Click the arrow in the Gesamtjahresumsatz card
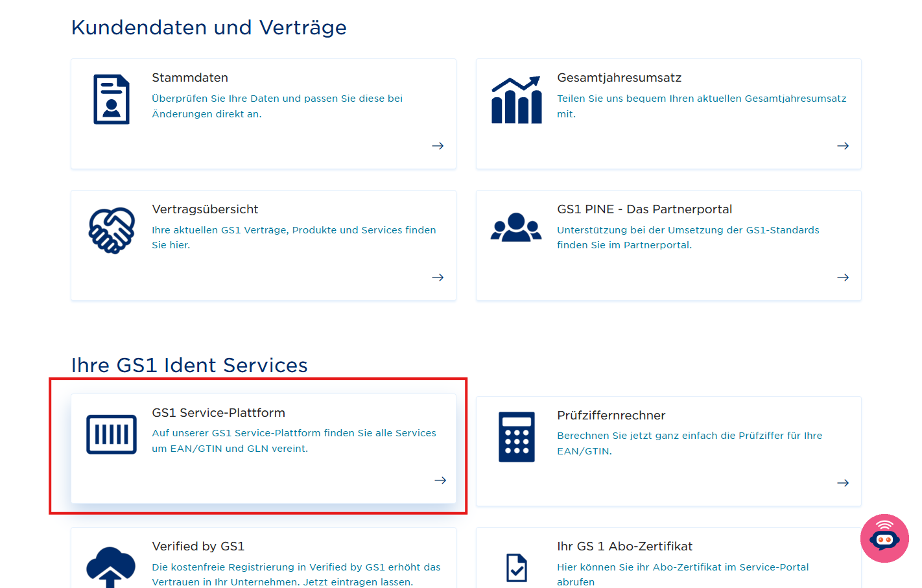 coord(843,146)
